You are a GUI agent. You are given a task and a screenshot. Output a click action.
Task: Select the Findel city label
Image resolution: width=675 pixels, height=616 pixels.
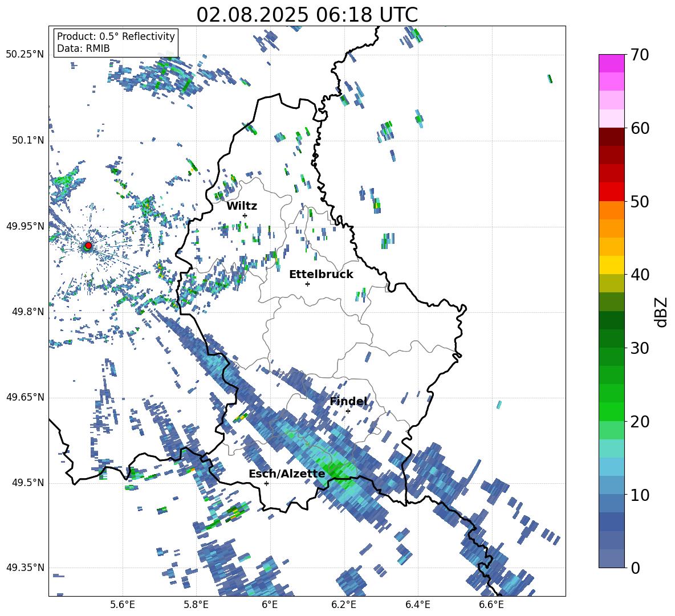(349, 401)
